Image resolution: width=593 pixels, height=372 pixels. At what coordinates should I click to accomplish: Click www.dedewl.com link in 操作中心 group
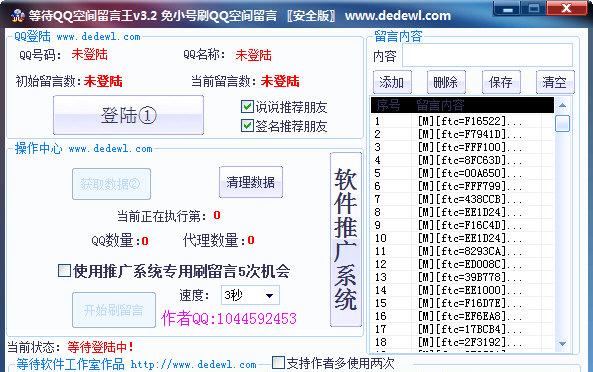coord(110,149)
